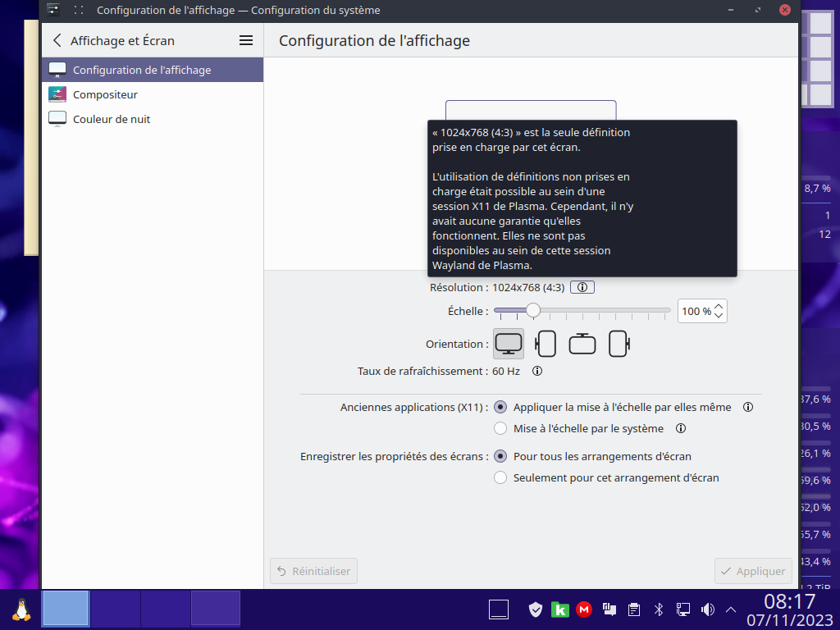Open the penguin application launcher
This screenshot has height=630, width=840.
[21, 609]
